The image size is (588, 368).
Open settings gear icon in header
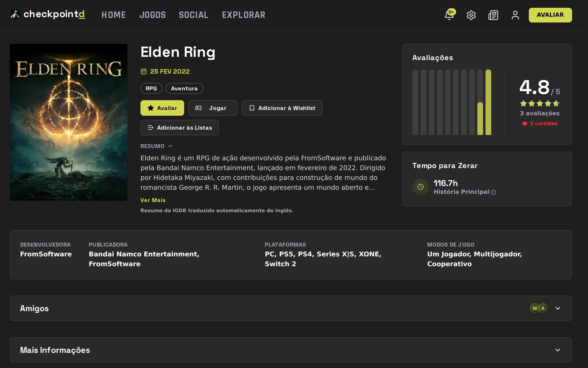pos(471,15)
